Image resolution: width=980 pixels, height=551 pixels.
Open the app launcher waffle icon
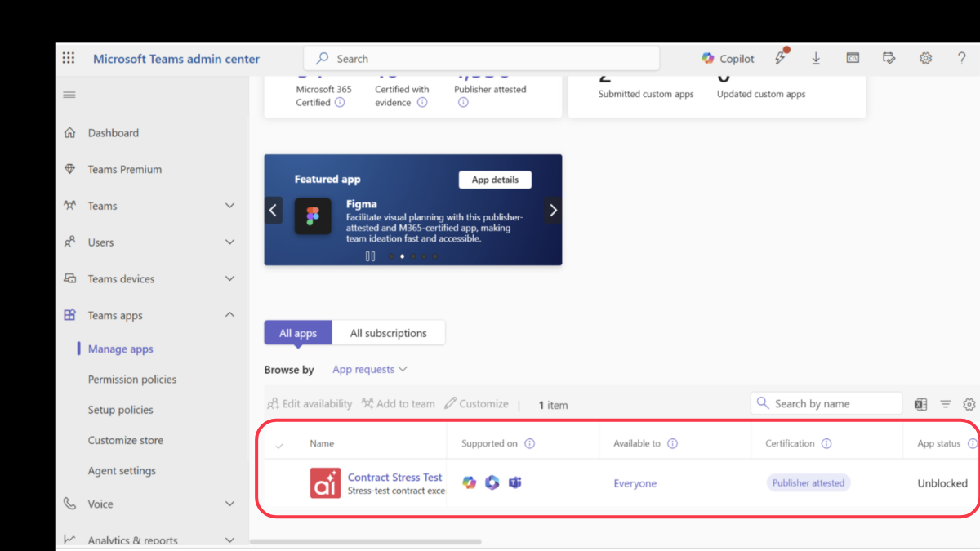tap(69, 58)
